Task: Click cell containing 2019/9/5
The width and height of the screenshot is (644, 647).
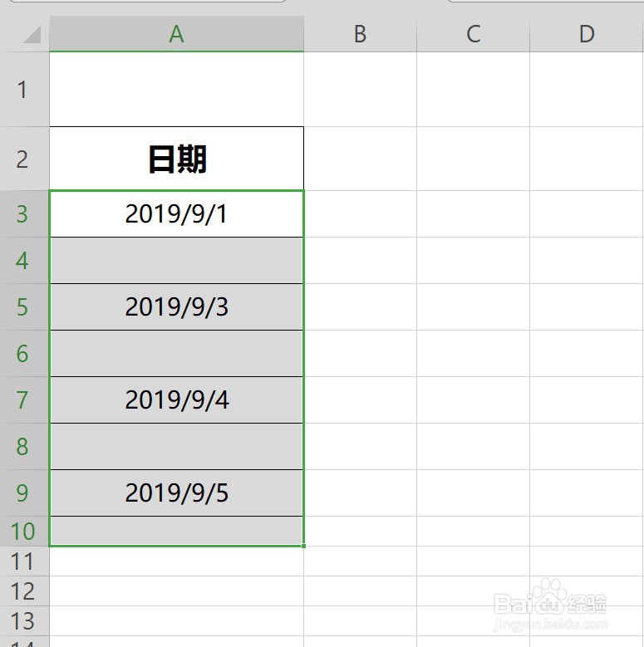Action: 177,493
